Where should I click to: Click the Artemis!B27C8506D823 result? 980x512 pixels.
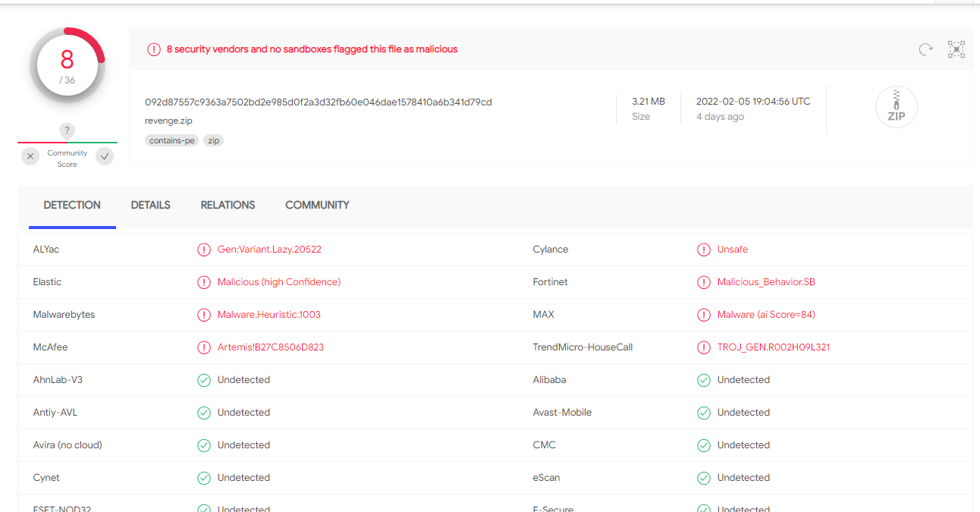tap(271, 347)
